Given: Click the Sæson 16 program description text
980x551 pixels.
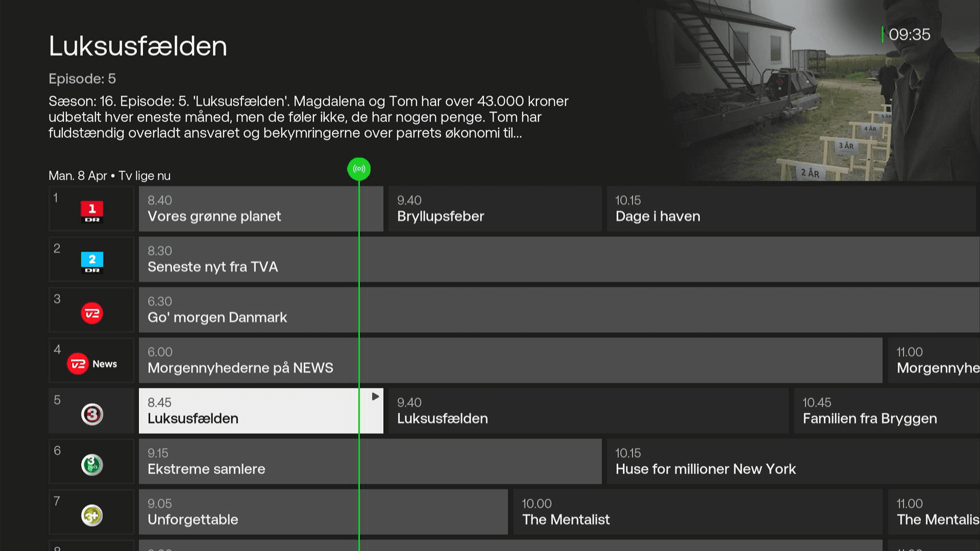Looking at the screenshot, I should (x=308, y=117).
